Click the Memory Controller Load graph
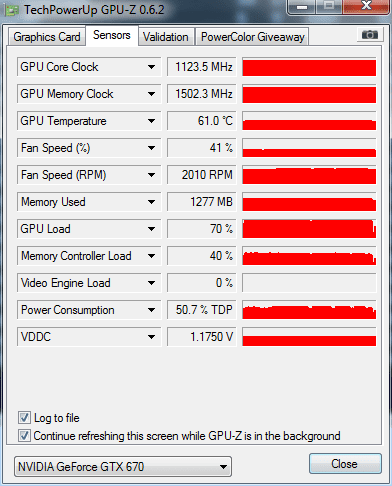This screenshot has width=392, height=486. pos(309,256)
